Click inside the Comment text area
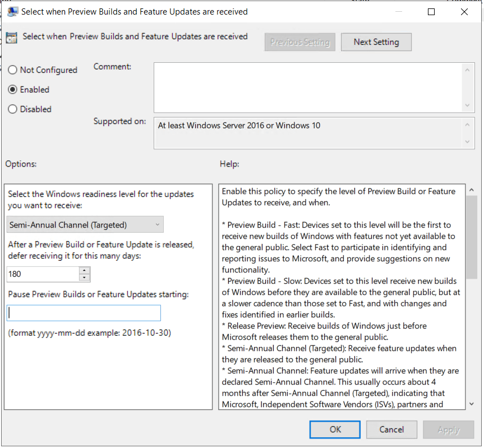The image size is (484, 448). [308, 87]
